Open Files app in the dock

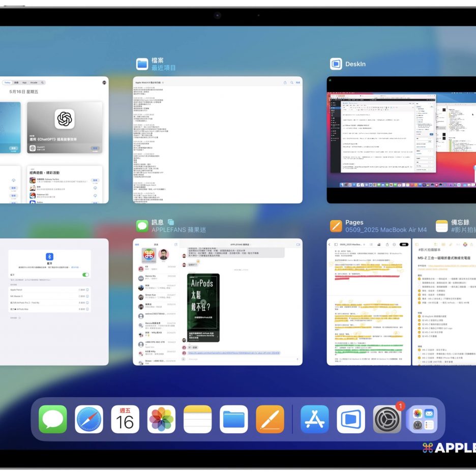click(x=234, y=419)
